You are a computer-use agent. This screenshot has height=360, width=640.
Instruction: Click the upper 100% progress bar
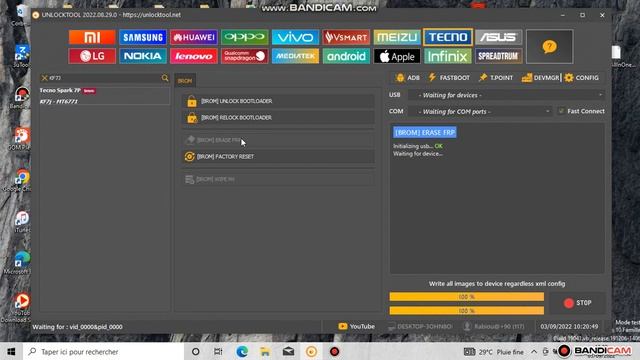(467, 297)
